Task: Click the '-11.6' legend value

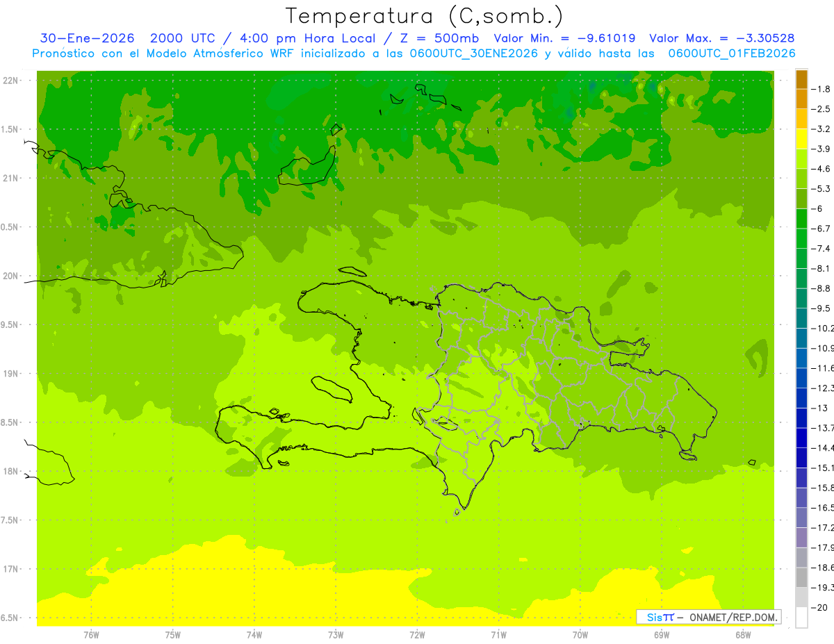Action: coord(824,368)
